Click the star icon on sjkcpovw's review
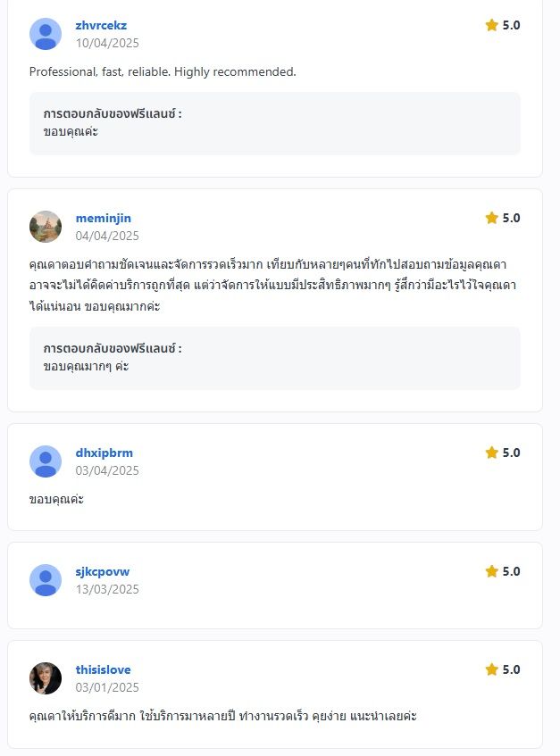Viewport: 560px width, 756px height. 491,571
